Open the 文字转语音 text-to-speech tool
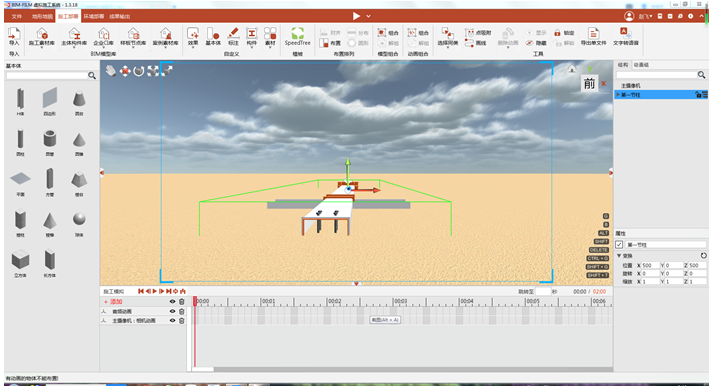This screenshot has height=388, width=709. tap(626, 37)
